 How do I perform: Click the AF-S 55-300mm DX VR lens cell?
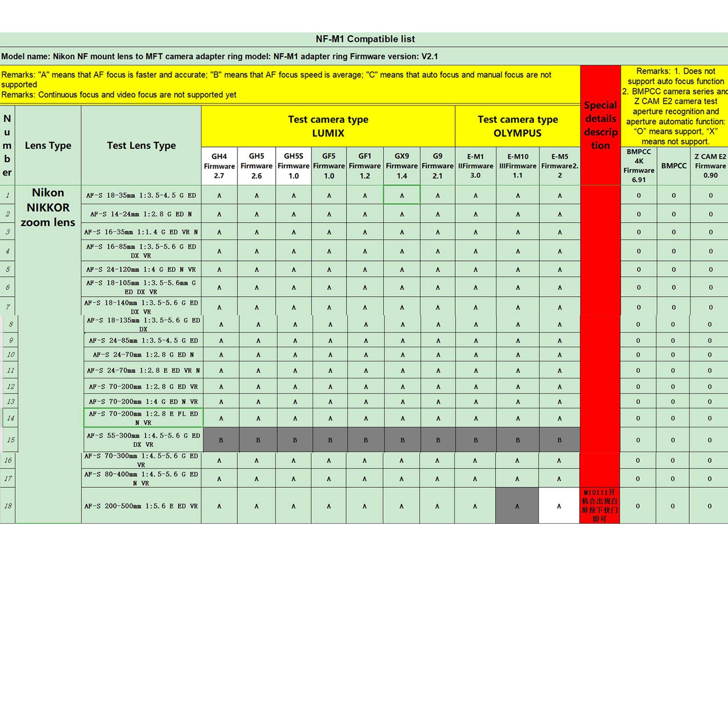[x=143, y=440]
